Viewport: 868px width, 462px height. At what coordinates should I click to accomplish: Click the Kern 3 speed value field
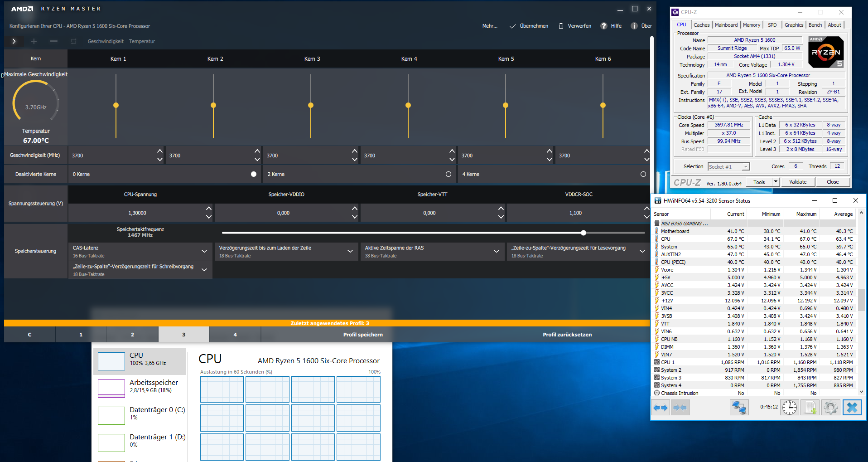pos(306,156)
